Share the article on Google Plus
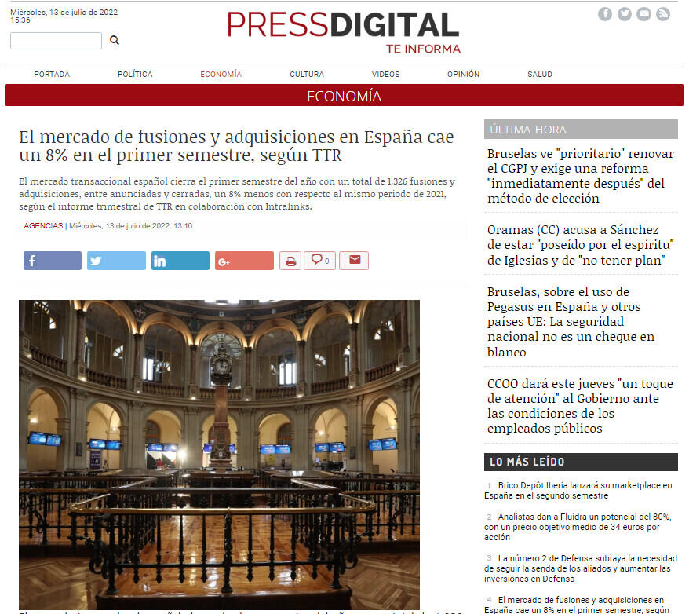Screen dimensions: 700x614 [x=244, y=261]
